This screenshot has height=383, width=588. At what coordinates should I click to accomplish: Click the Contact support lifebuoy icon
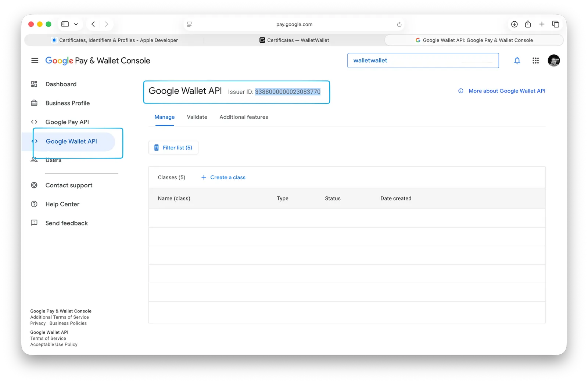point(34,185)
